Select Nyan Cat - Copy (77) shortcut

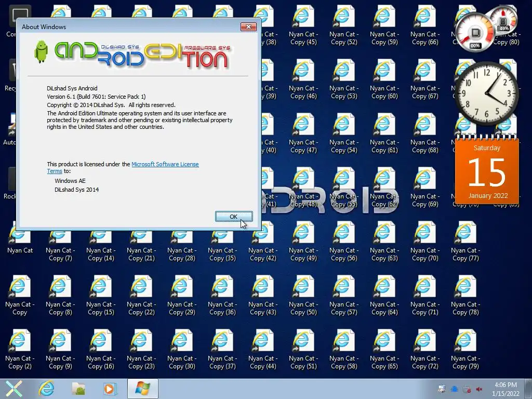pos(465,242)
